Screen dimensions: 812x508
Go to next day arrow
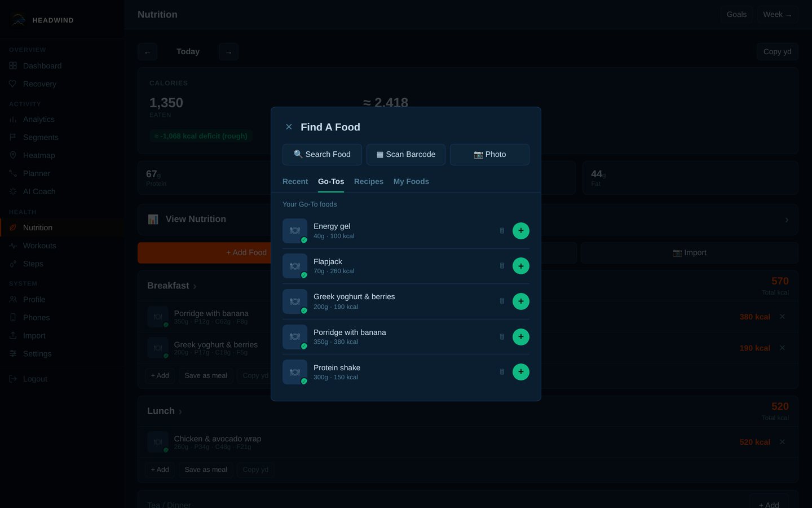coord(228,52)
